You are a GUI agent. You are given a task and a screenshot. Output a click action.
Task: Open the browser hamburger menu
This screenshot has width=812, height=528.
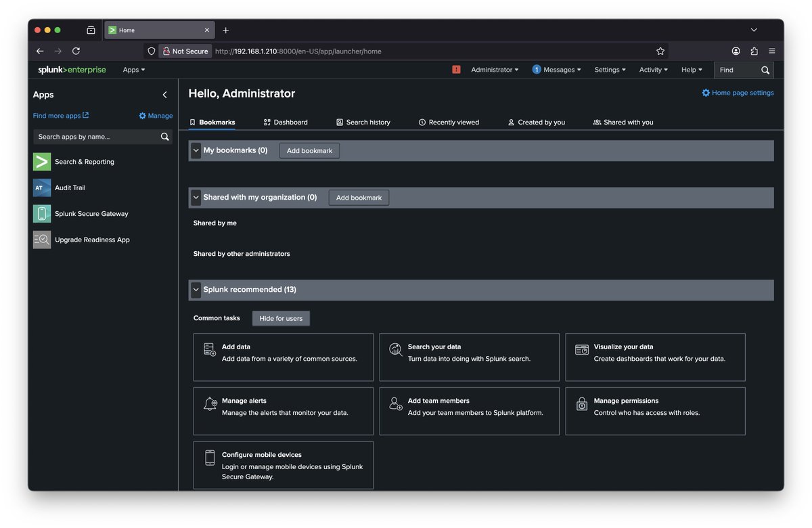[x=771, y=51]
